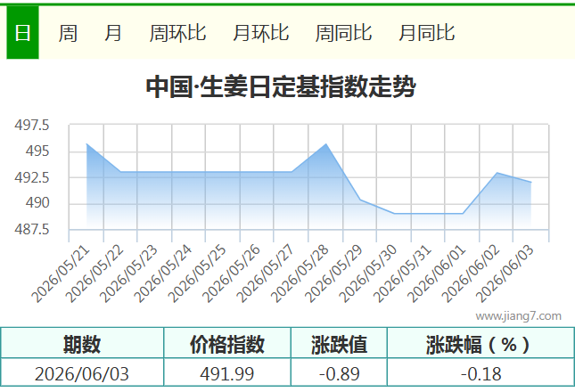Click the chart title 中国·生姜日定基指数走势
This screenshot has height=392, width=575.
(x=281, y=87)
